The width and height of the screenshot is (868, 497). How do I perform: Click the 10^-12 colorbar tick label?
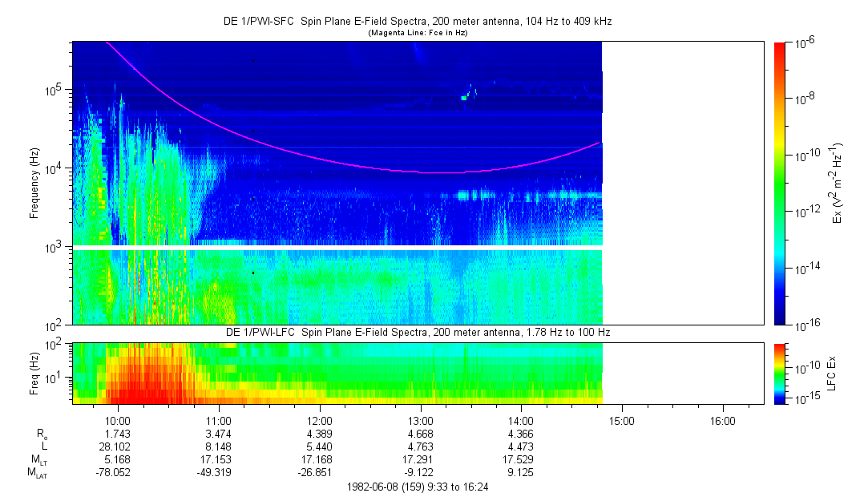806,212
